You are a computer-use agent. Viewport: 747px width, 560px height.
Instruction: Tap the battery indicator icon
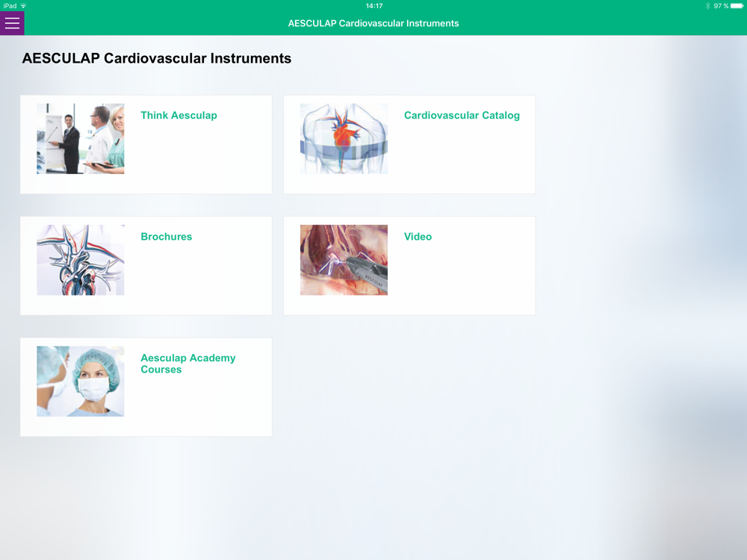click(x=737, y=6)
